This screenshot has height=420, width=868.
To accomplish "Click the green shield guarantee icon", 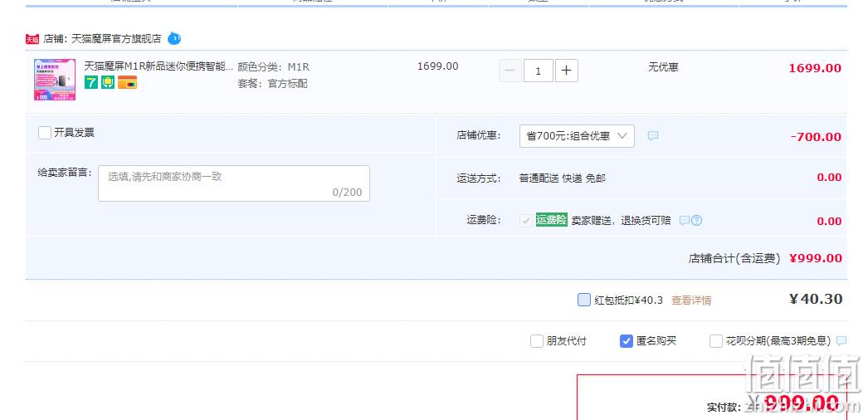I will (x=107, y=82).
